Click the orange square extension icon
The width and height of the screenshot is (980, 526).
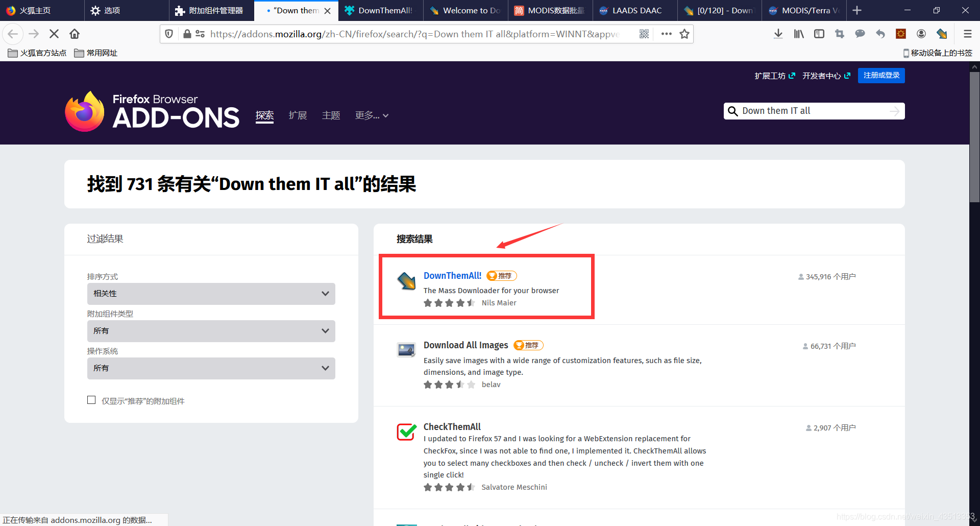901,34
